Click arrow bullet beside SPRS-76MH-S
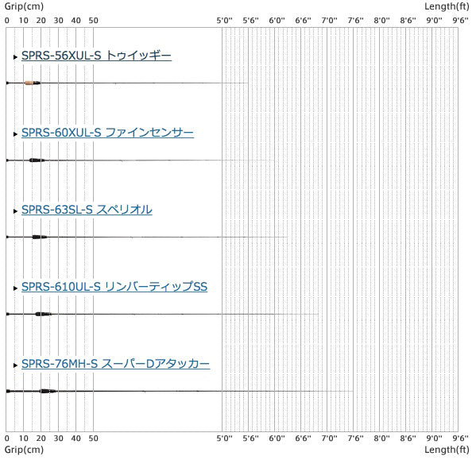Screen dimensions: 476x460 tap(15, 365)
